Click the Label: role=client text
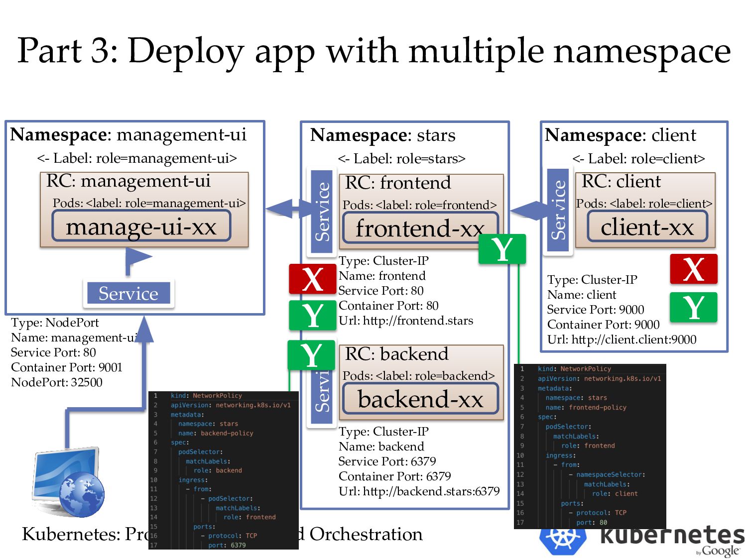Screen dimensions: 747x560 [x=639, y=159]
